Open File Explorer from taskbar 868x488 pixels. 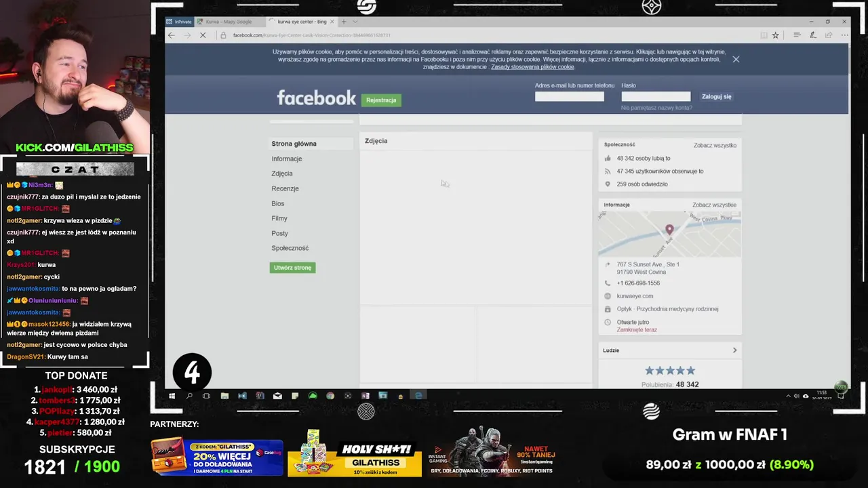[x=224, y=396]
